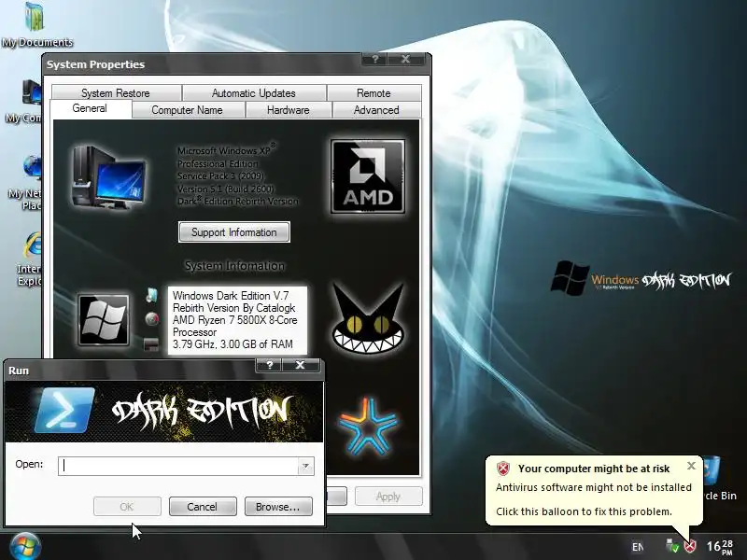Switch to the Advanced tab

[x=376, y=110]
